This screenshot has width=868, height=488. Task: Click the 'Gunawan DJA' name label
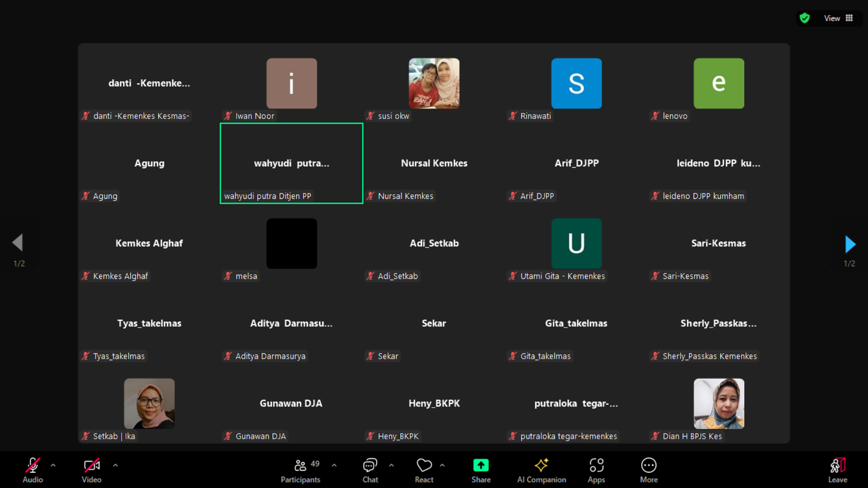(x=261, y=436)
